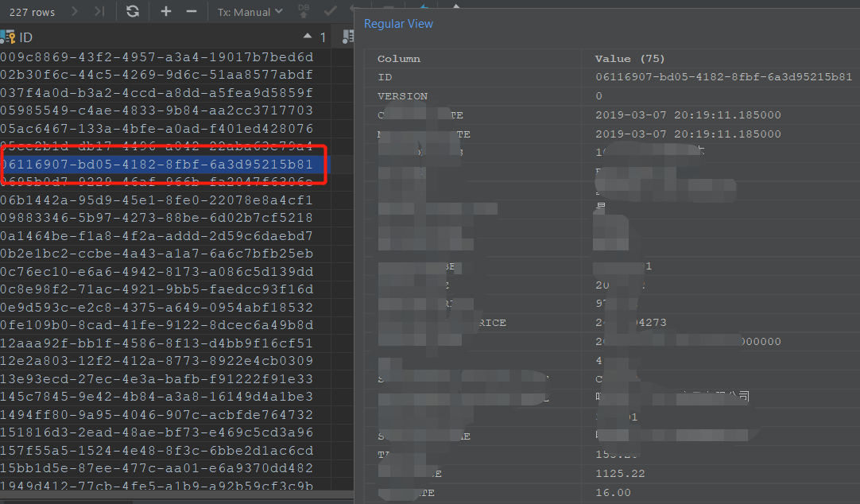Click the VERSION field name in record view
Image resolution: width=860 pixels, height=504 pixels.
(x=402, y=96)
